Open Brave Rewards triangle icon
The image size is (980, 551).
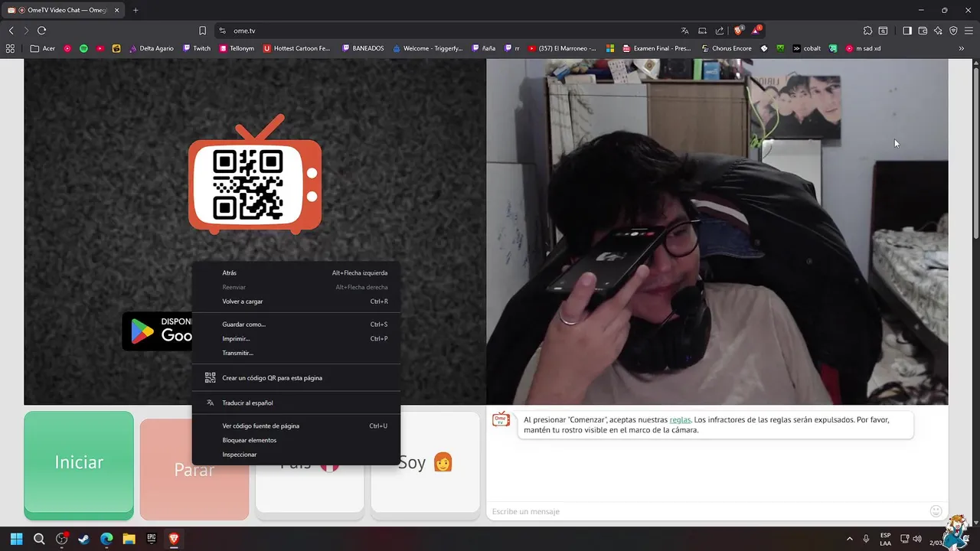tap(756, 31)
